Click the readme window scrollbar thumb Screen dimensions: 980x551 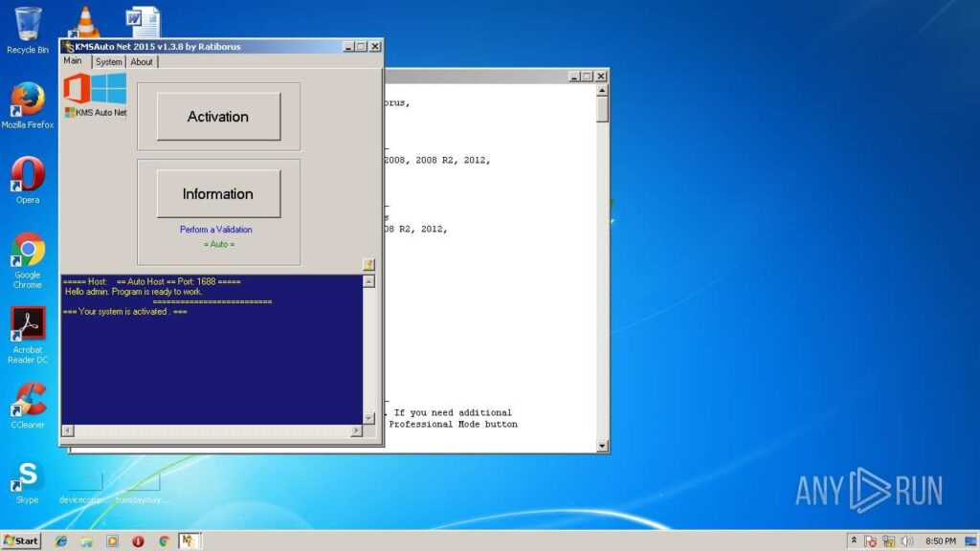[x=602, y=109]
